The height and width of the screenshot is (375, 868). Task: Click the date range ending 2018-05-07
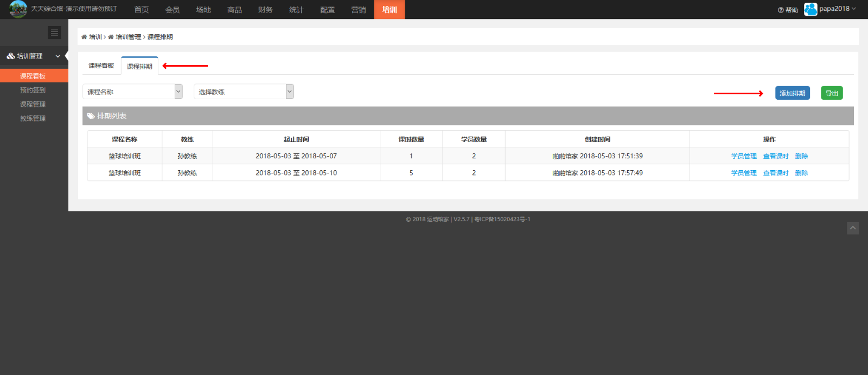pos(296,156)
